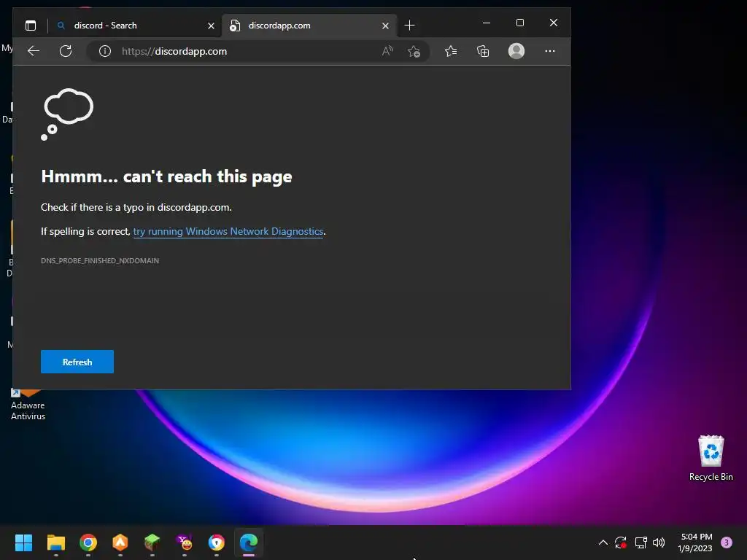
Task: Click the Hmmm... can't reach this page heading
Action: (x=166, y=176)
